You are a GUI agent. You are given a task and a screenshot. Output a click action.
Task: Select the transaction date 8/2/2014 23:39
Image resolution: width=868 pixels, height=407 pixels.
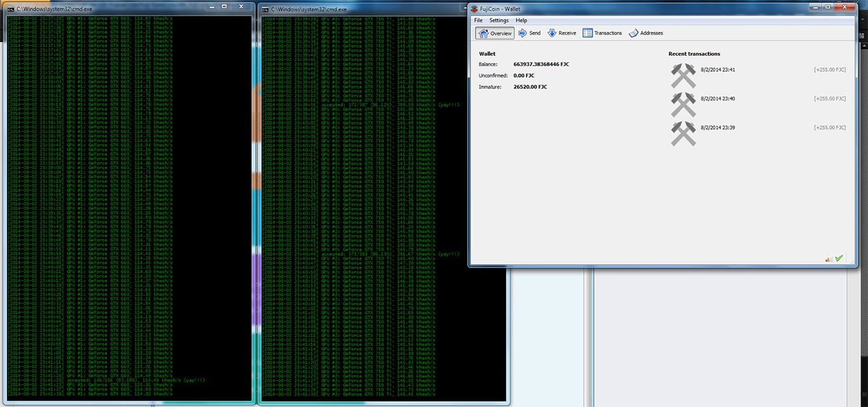point(718,128)
